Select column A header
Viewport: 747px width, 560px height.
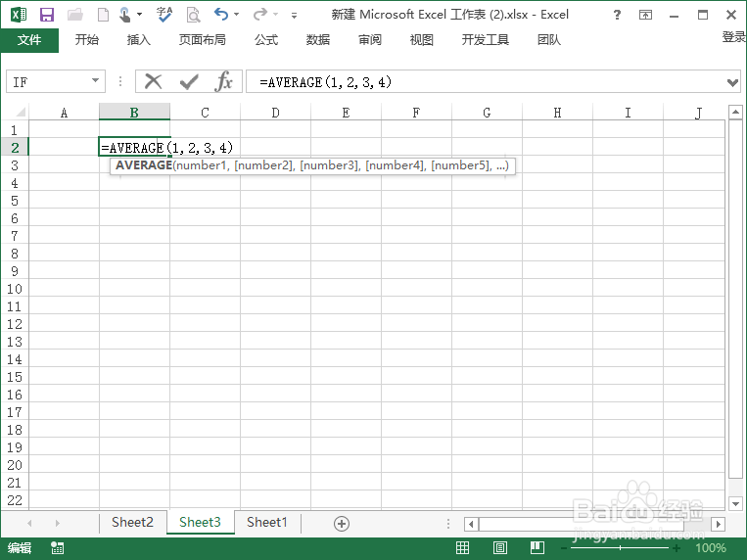(x=64, y=113)
